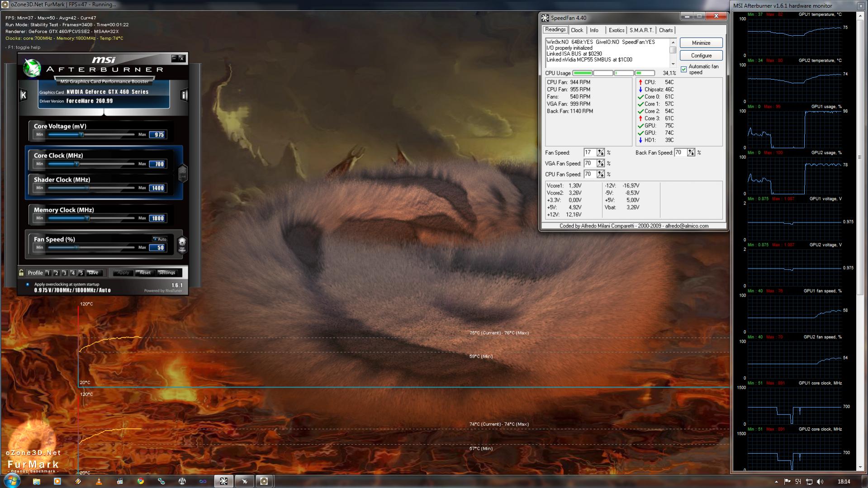
Task: Click the Core Voltage value field 975
Action: (157, 135)
